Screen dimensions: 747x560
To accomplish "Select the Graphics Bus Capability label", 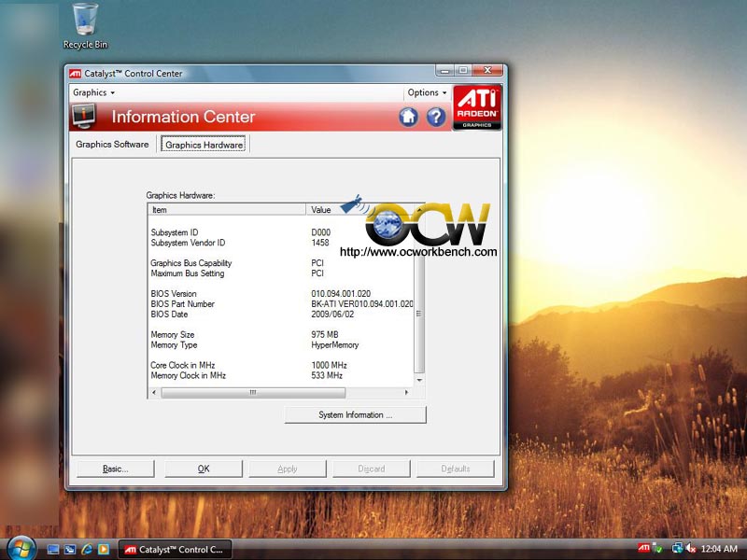I will [x=191, y=263].
